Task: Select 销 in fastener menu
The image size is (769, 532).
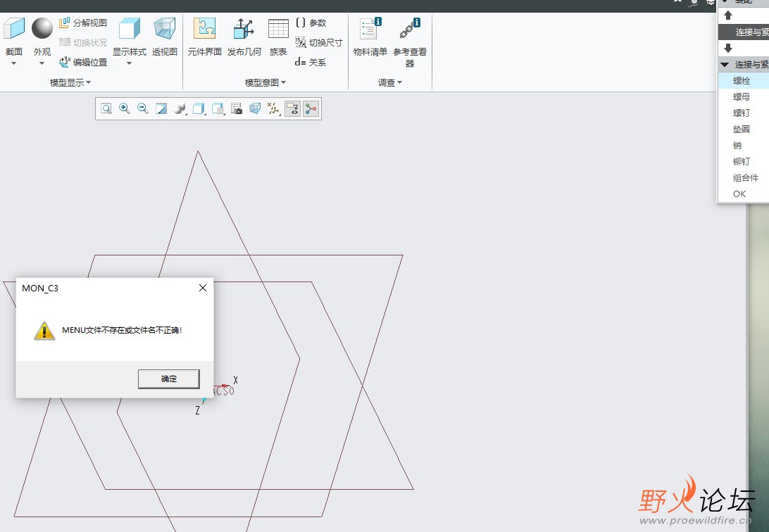Action: click(x=744, y=145)
